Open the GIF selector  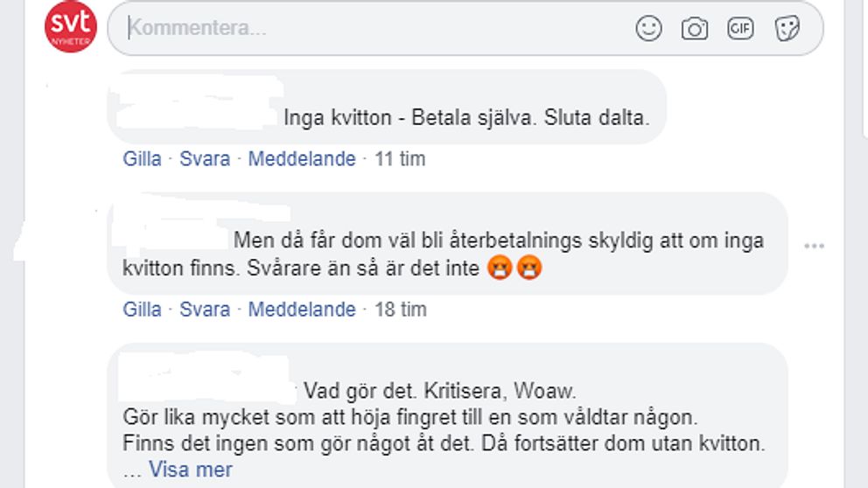(740, 28)
